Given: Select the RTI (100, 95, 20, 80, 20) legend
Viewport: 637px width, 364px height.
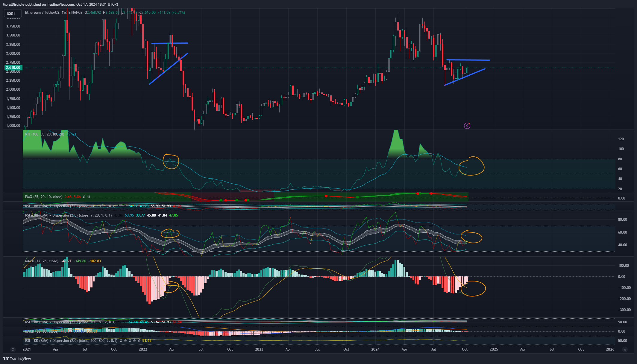Looking at the screenshot, I should point(45,134).
